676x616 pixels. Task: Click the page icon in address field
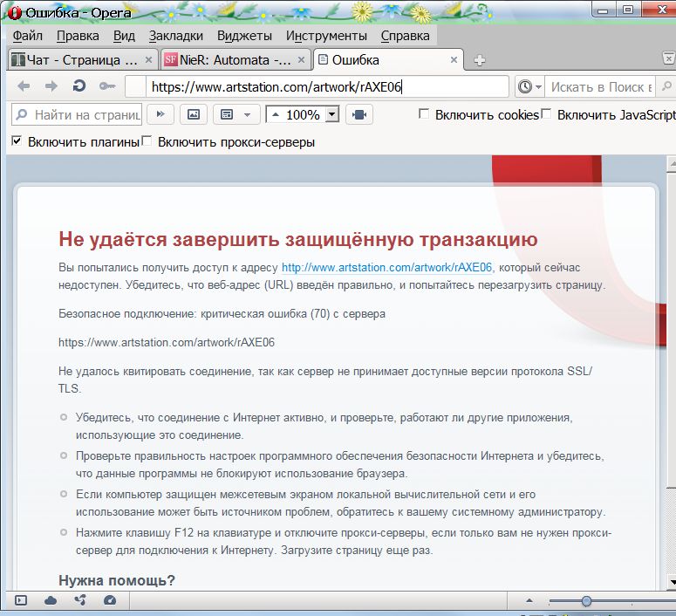click(136, 86)
